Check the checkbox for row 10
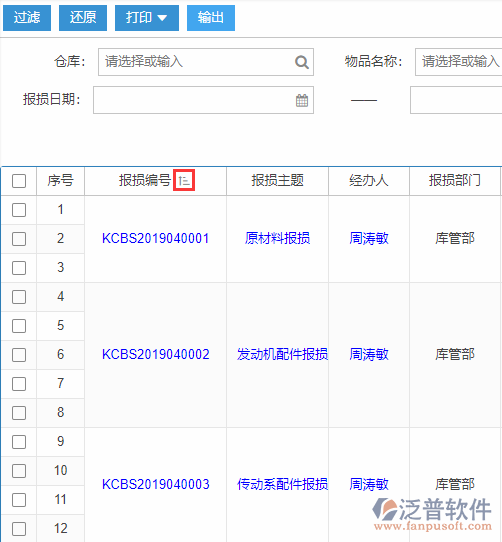The width and height of the screenshot is (502, 542). point(19,471)
